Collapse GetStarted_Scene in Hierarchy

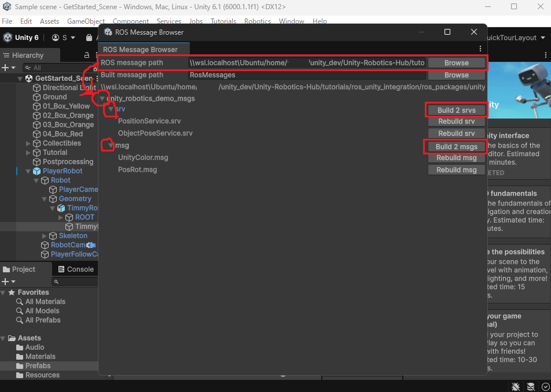[20, 78]
